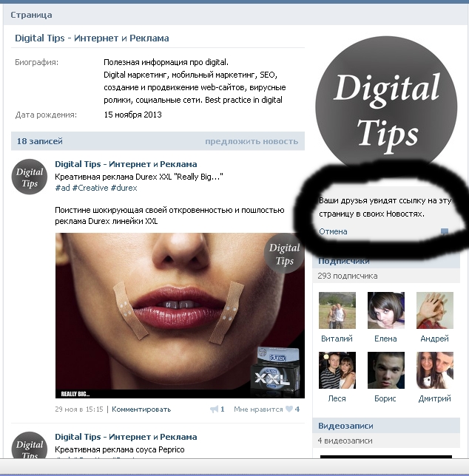Click the Страница header label
Viewport: 469px width, 476px height.
(x=31, y=15)
